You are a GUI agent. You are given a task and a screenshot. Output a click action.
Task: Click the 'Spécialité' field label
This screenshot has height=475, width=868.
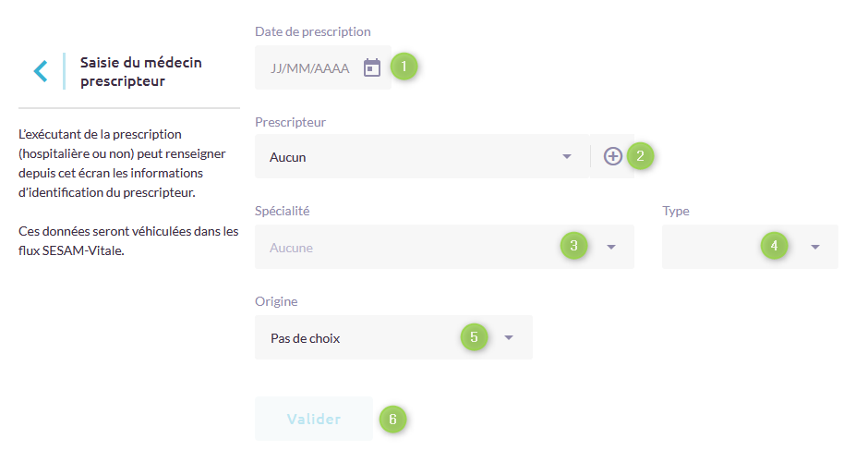coord(282,211)
